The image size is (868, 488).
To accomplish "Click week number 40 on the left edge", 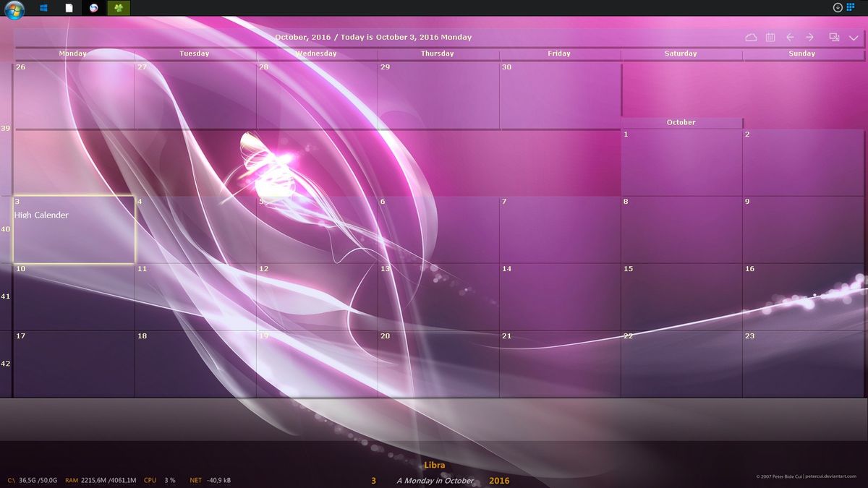I will tap(7, 228).
